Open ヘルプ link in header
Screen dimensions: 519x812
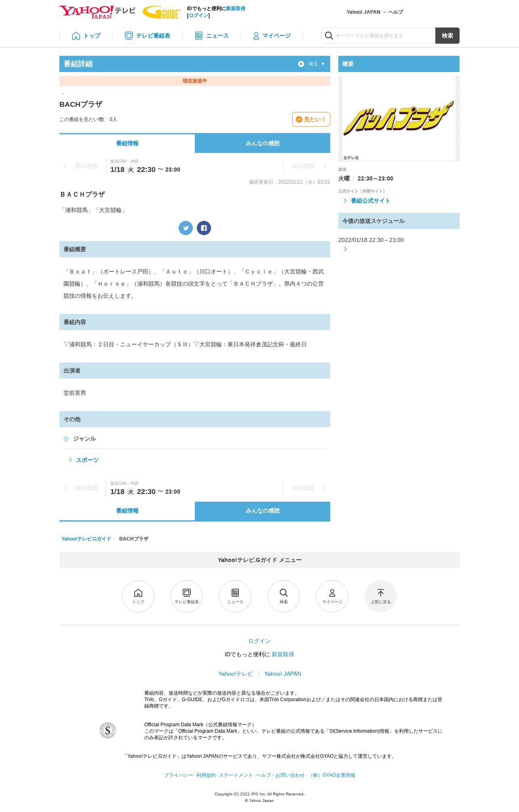(396, 12)
